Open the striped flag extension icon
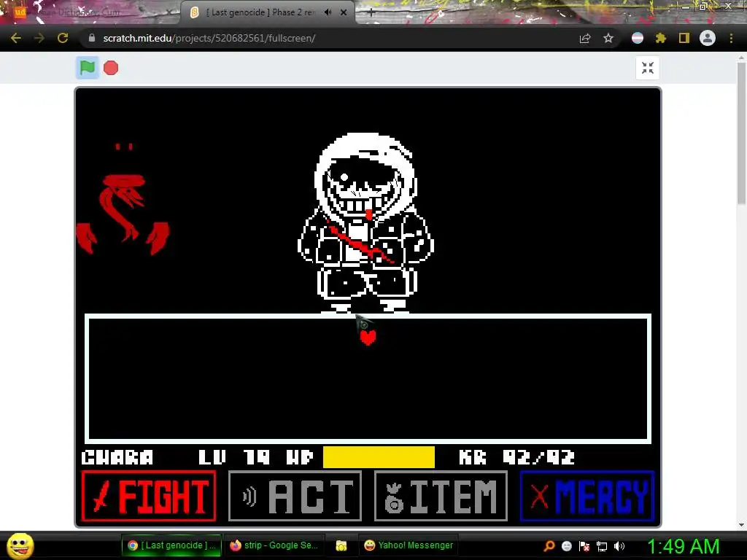This screenshot has width=747, height=560. click(x=638, y=38)
